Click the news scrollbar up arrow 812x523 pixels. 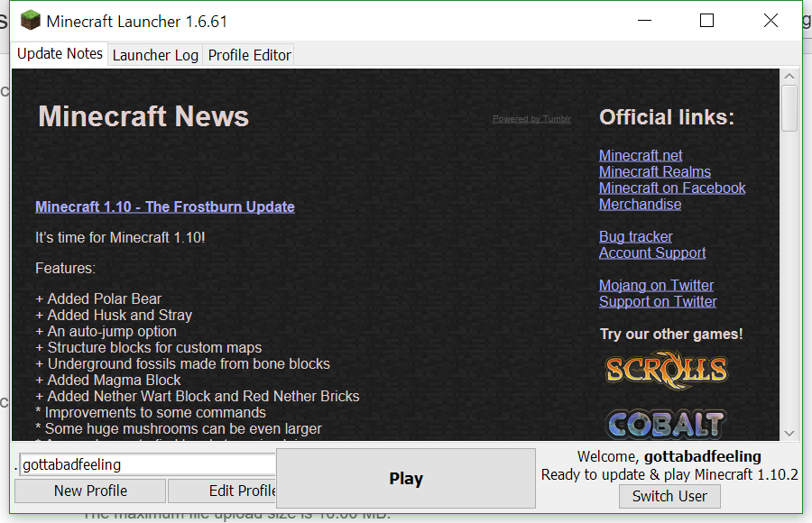(789, 76)
